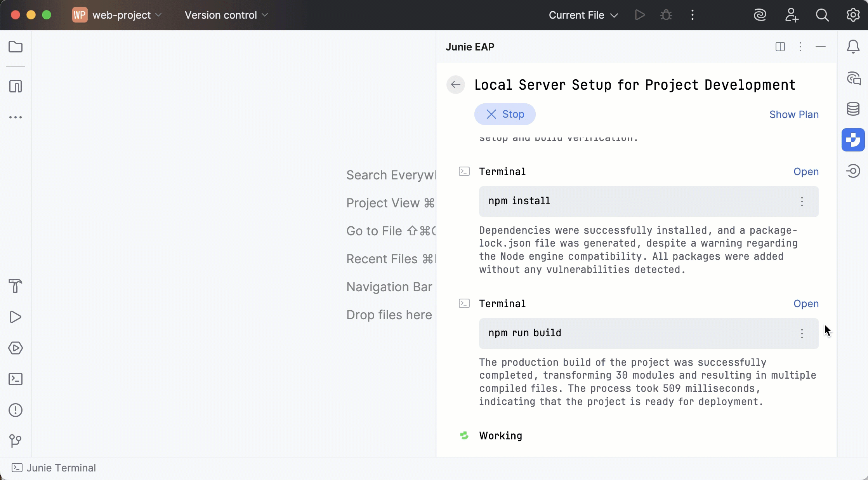The image size is (868, 480).
Task: Stop the running Junie task
Action: pos(505,114)
